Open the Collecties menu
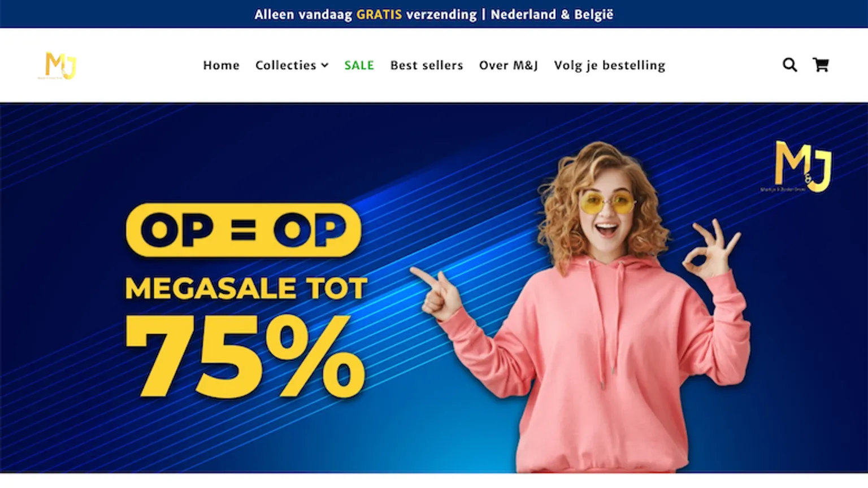 pyautogui.click(x=292, y=66)
